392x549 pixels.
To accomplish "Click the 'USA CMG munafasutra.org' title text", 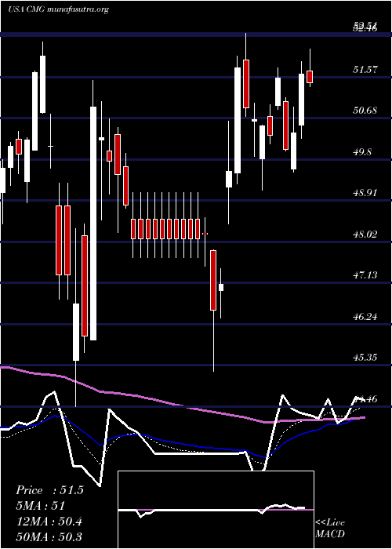I will click(x=58, y=9).
